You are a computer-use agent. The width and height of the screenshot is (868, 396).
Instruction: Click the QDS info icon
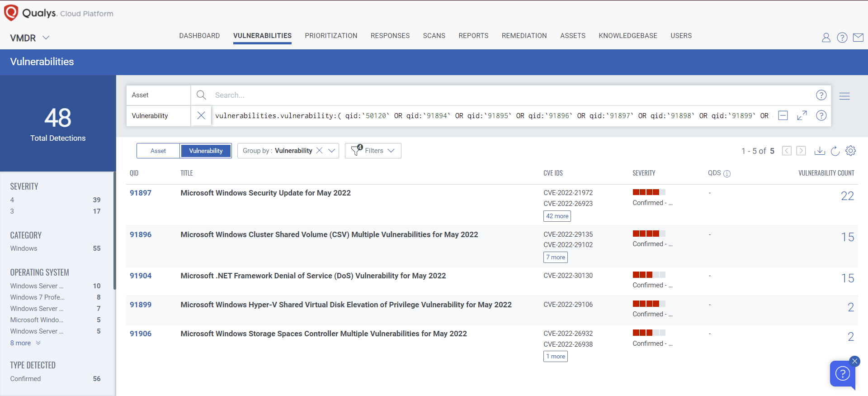(727, 173)
